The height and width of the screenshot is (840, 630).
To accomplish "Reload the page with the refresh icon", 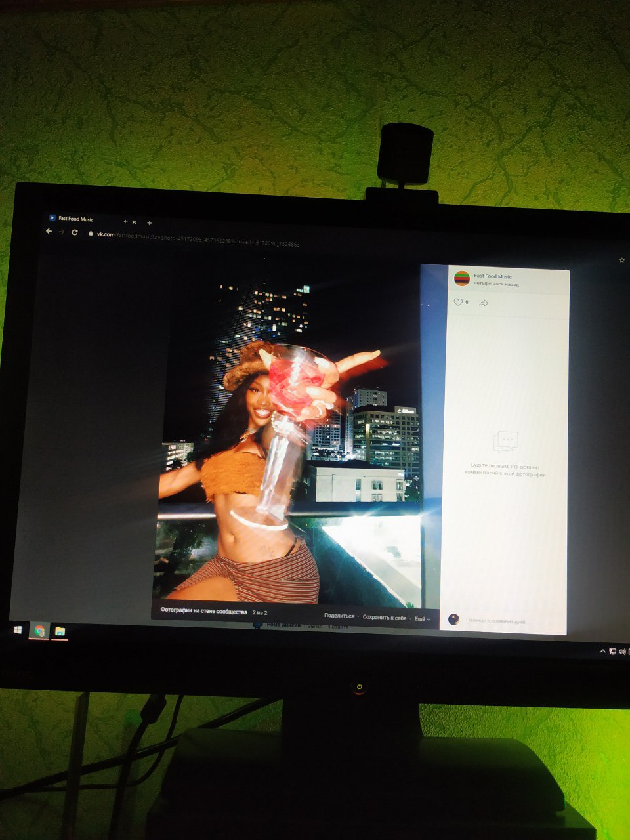I will (x=75, y=232).
